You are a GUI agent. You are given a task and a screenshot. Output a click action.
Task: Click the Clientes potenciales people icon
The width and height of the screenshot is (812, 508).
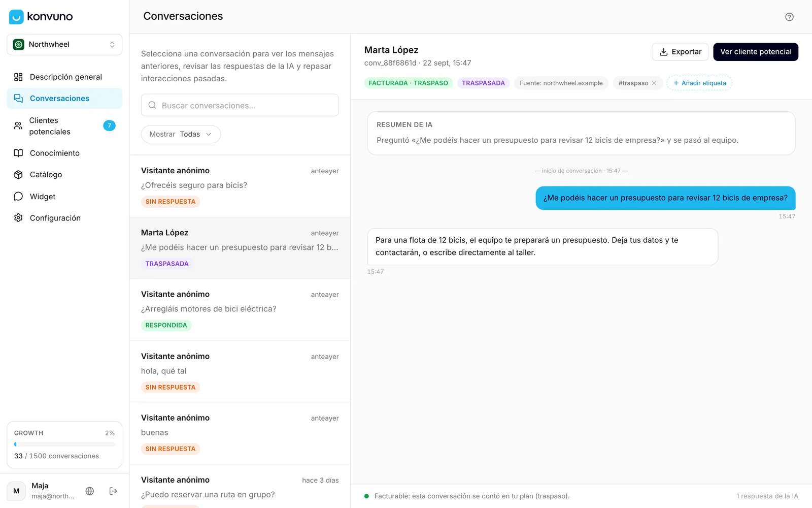(18, 126)
